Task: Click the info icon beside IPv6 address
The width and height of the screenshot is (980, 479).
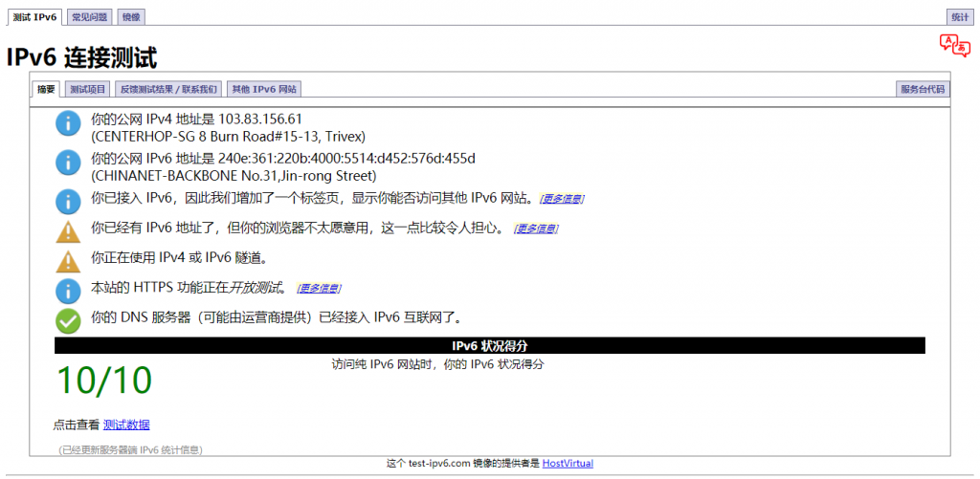Action: coord(68,163)
